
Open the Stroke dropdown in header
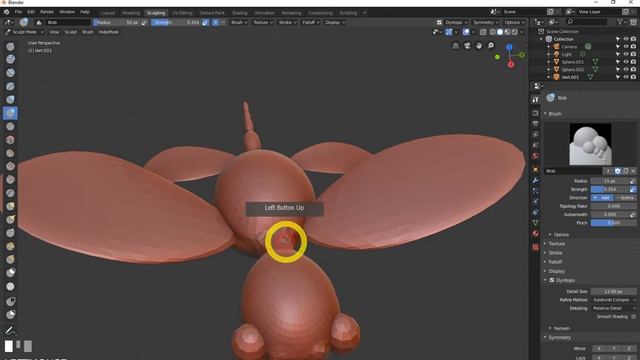click(x=287, y=22)
